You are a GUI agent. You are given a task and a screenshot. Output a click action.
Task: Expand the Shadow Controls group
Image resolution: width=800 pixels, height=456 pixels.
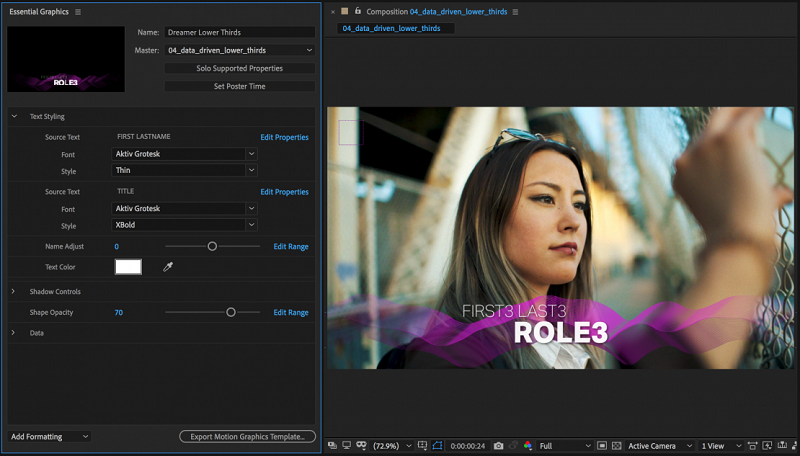coord(14,291)
